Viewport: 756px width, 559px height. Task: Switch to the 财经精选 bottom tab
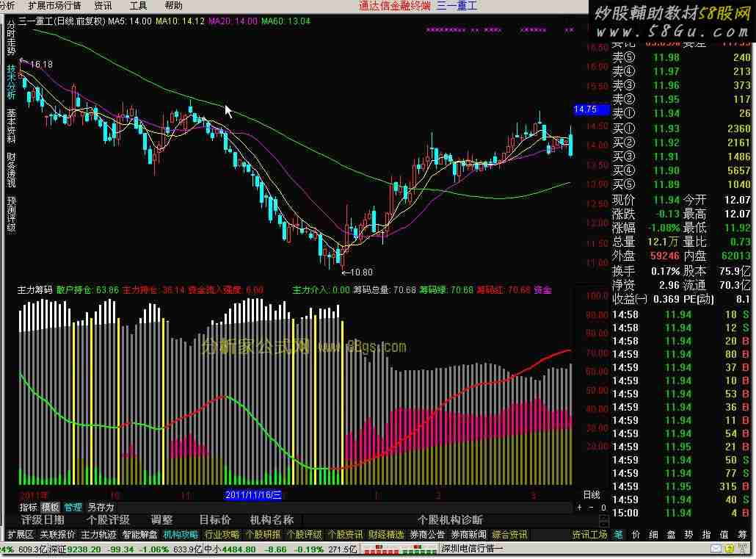click(386, 535)
